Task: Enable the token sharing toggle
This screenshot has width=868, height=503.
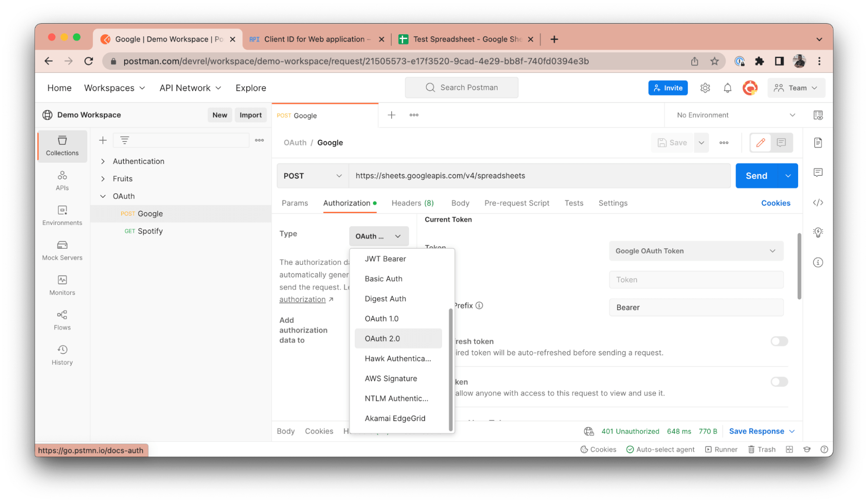Action: (779, 381)
